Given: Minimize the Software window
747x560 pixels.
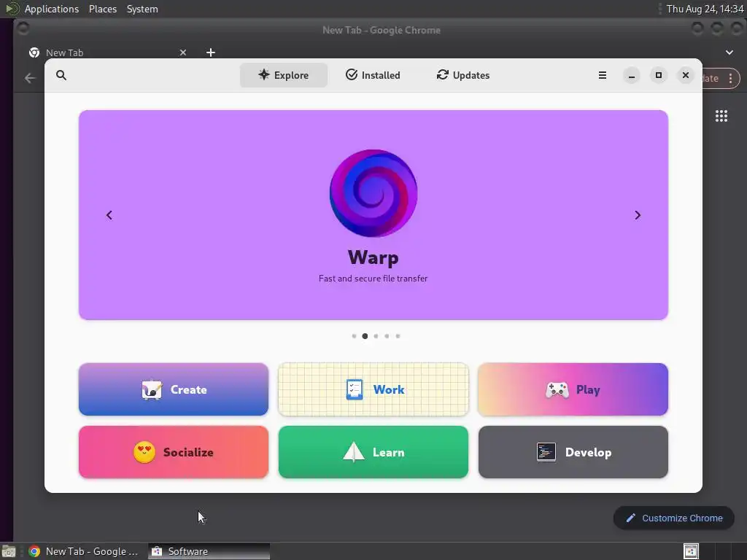Looking at the screenshot, I should [631, 75].
